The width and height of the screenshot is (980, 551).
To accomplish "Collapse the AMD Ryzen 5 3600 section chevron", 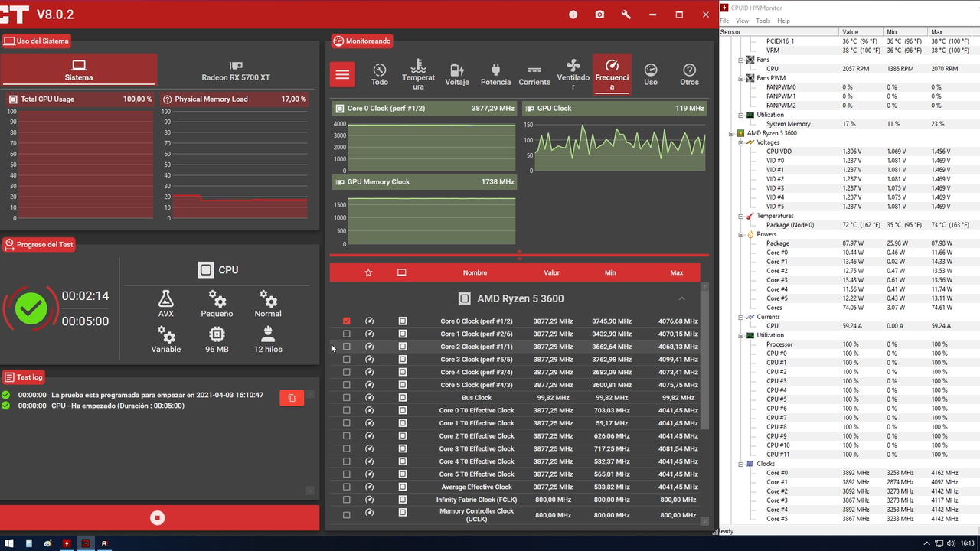I will tap(681, 298).
